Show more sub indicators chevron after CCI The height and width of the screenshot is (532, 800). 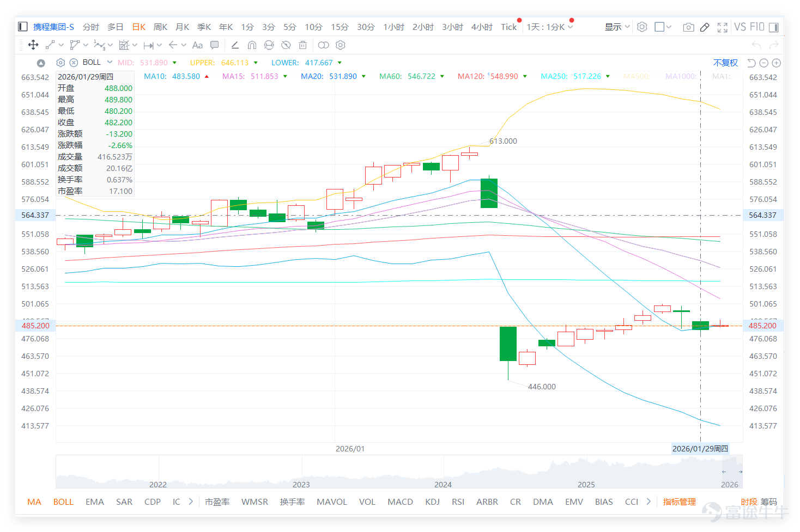[649, 502]
